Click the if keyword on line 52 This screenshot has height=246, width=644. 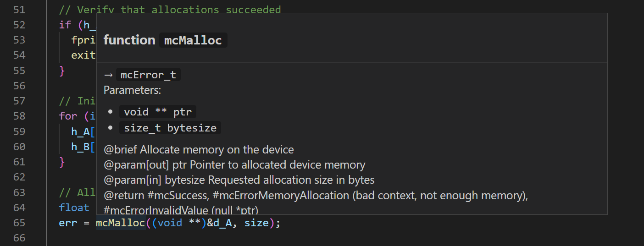(65, 25)
